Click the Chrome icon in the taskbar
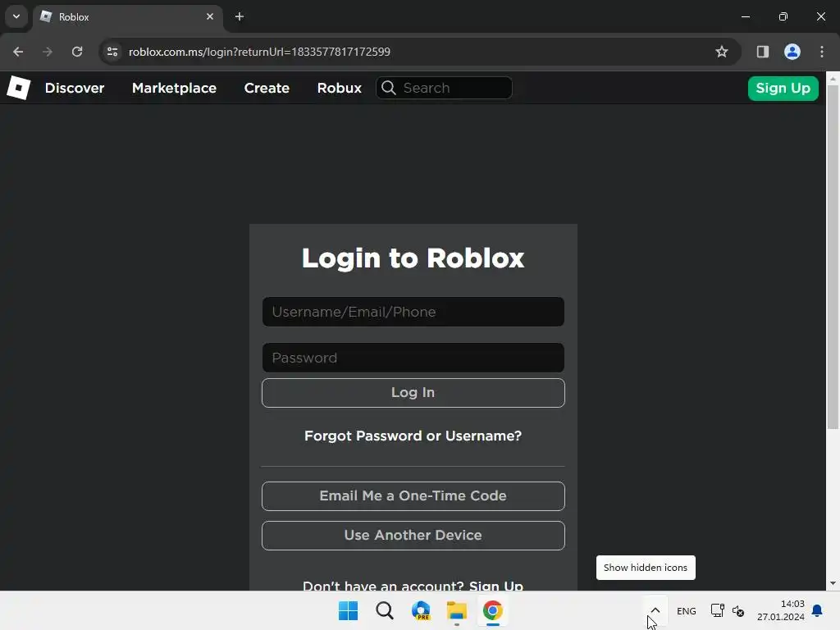This screenshot has height=630, width=840. [x=493, y=610]
